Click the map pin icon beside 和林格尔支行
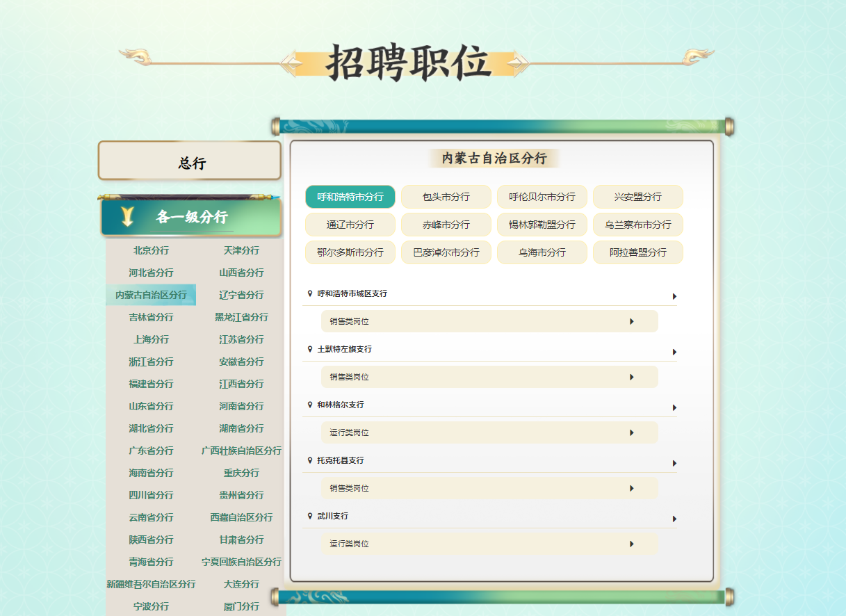The width and height of the screenshot is (846, 616). 310,405
